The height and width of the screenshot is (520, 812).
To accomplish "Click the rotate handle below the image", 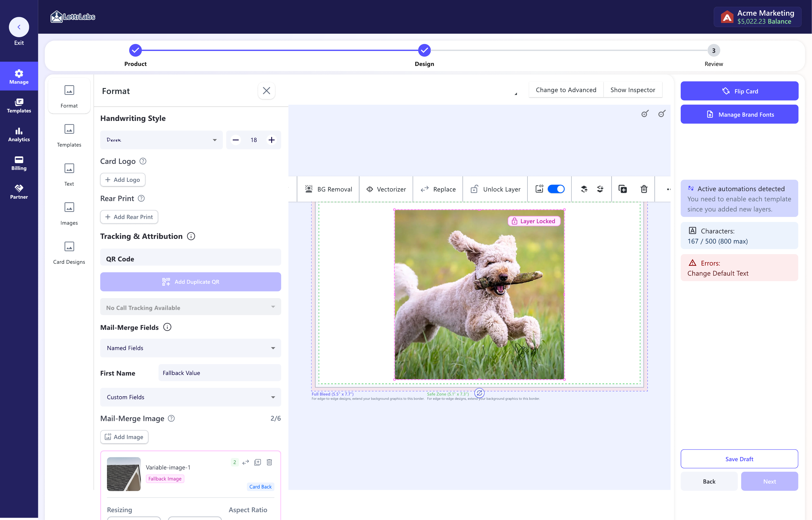I will click(479, 393).
